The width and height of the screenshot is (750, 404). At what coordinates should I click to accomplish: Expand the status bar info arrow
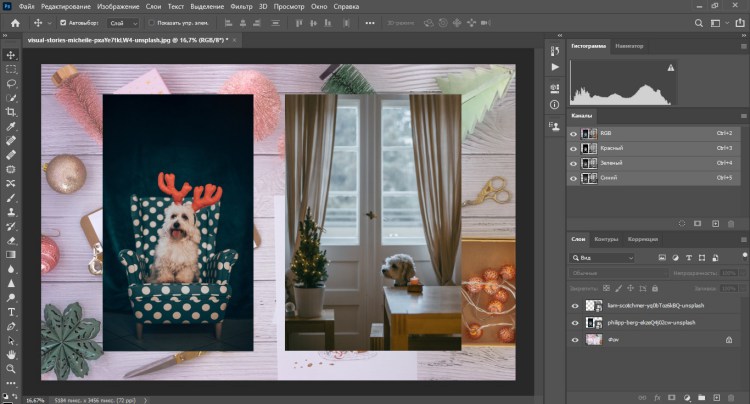pos(145,400)
